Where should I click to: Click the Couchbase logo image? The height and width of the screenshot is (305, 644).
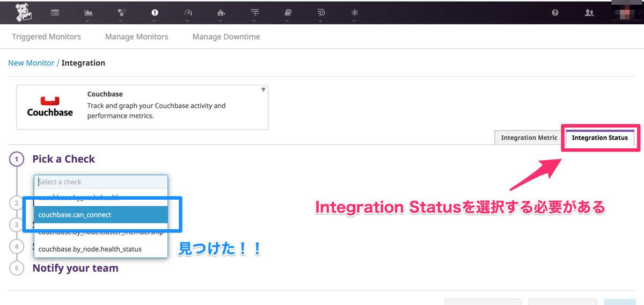coord(50,107)
